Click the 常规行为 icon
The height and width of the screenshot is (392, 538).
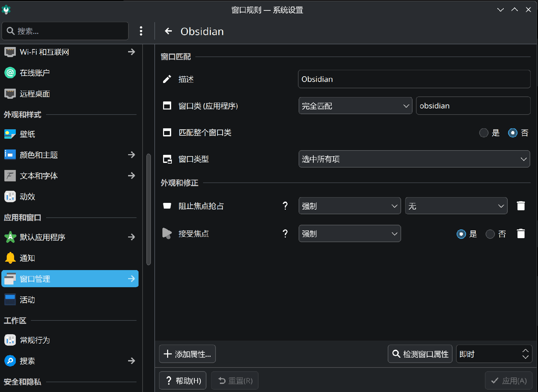pyautogui.click(x=10, y=340)
